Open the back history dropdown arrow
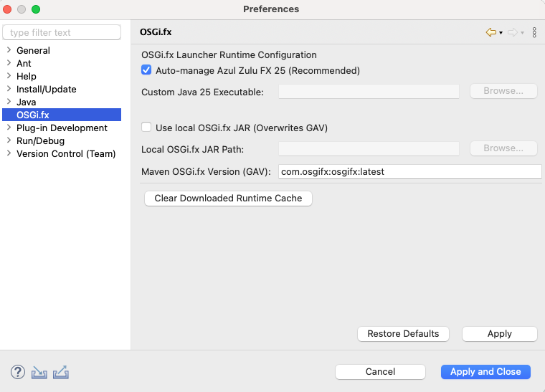545x392 pixels. 501,33
